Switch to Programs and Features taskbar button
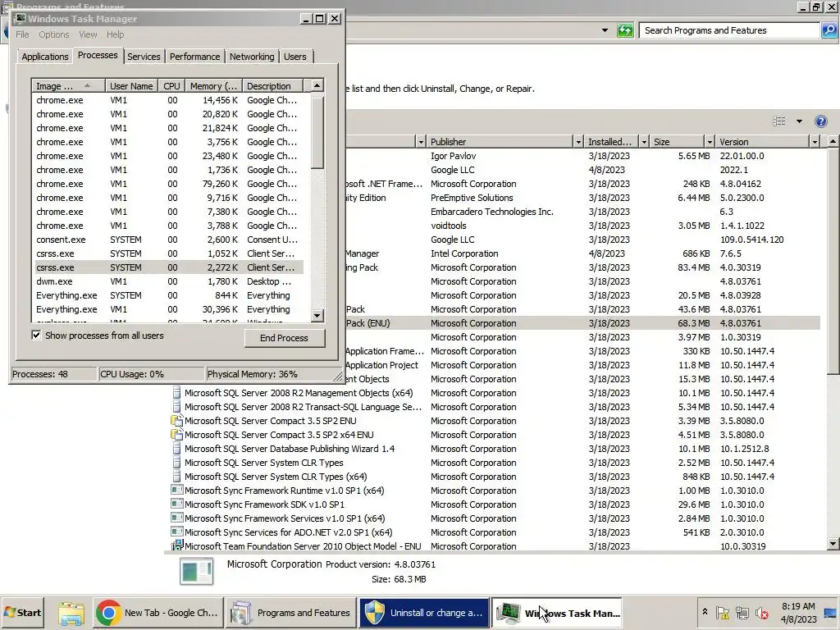840x630 pixels. click(x=290, y=613)
